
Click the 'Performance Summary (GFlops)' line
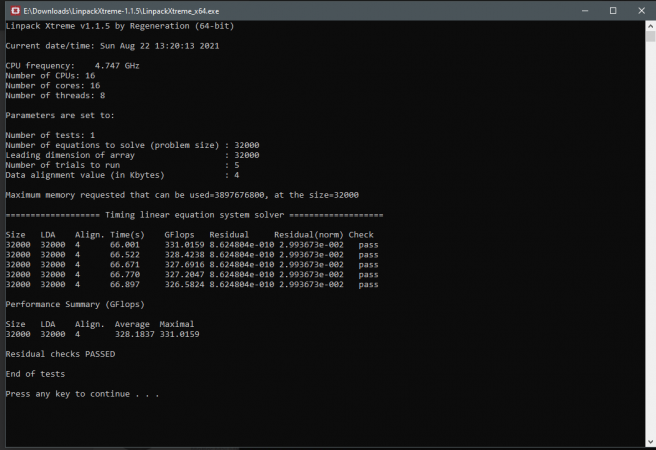coord(75,304)
